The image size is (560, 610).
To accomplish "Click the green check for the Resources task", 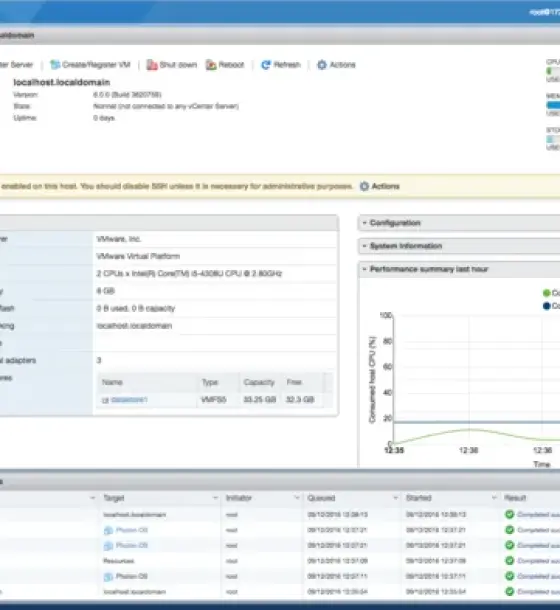I will pos(509,561).
